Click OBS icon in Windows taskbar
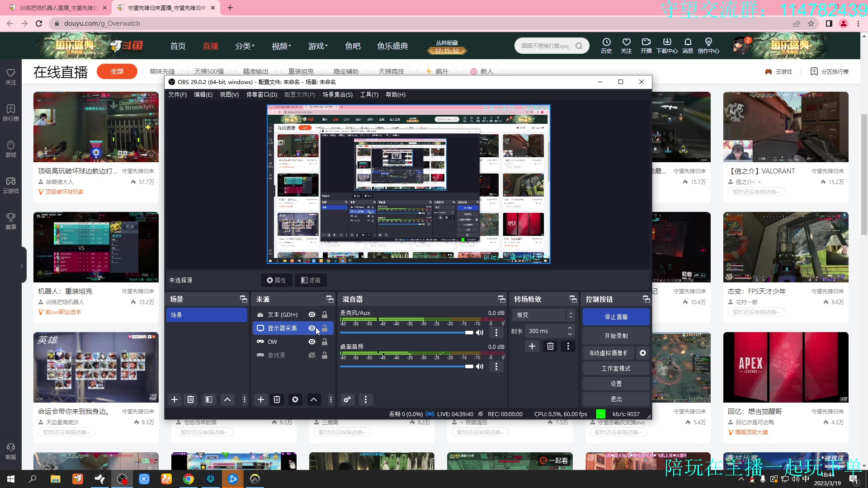Image resolution: width=868 pixels, height=488 pixels. click(x=122, y=479)
